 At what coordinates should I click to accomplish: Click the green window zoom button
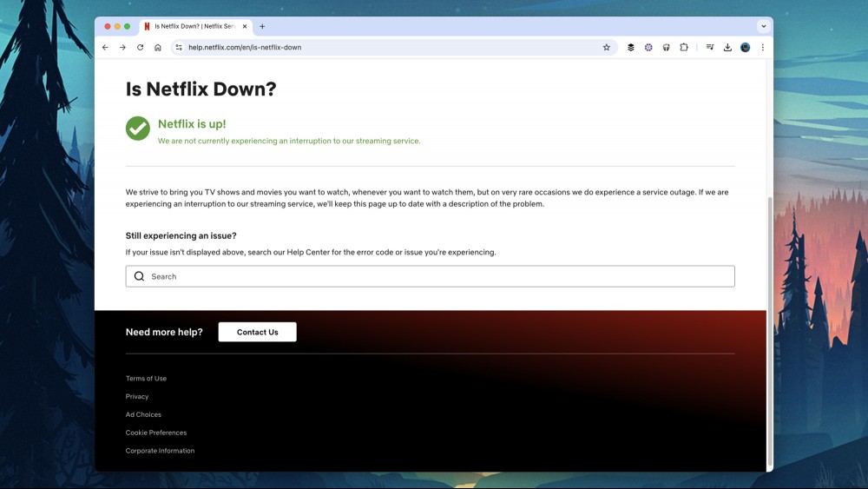click(128, 26)
